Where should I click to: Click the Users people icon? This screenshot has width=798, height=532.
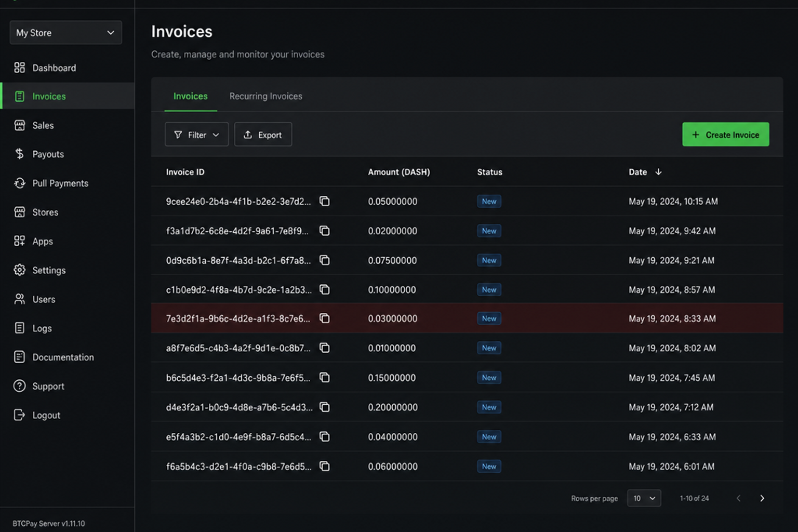19,299
